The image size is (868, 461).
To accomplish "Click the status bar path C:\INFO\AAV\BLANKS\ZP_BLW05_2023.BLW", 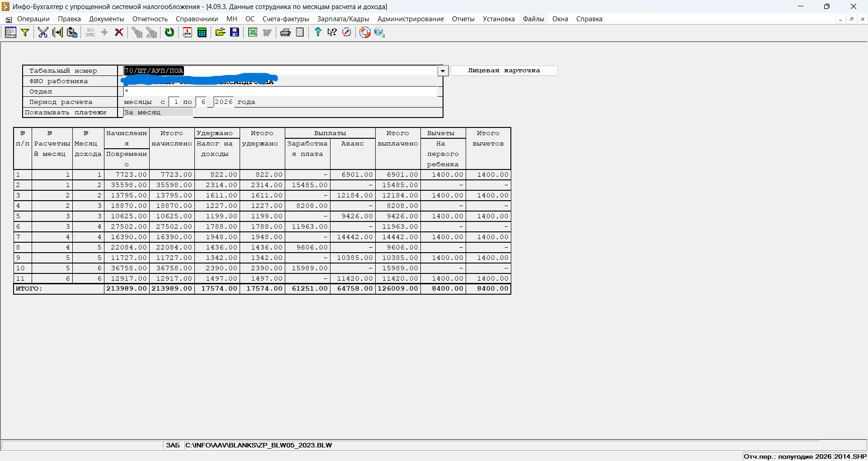I will [259, 445].
